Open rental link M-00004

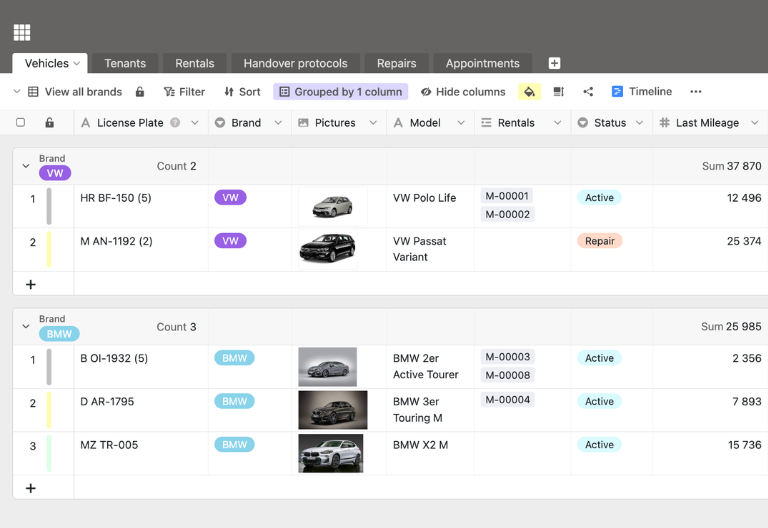[507, 400]
